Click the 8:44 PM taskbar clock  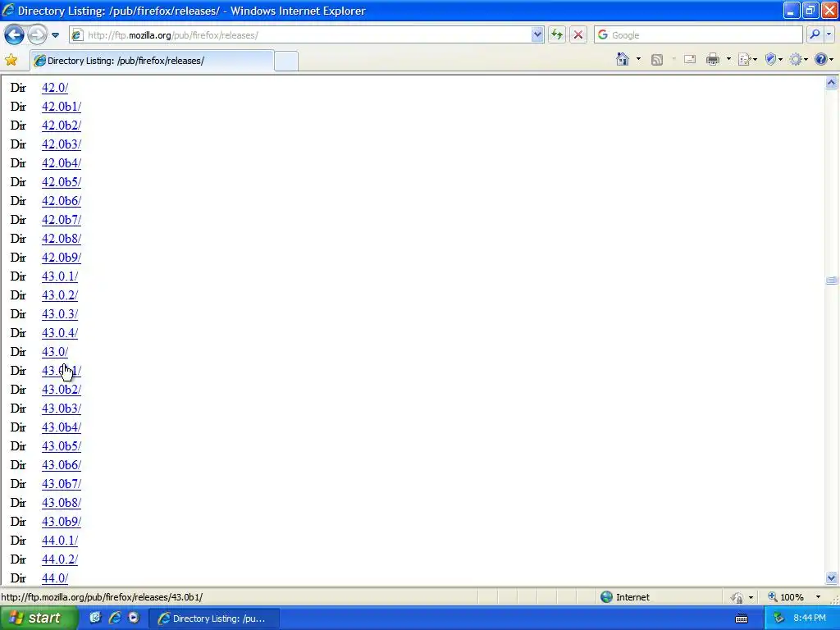point(810,619)
